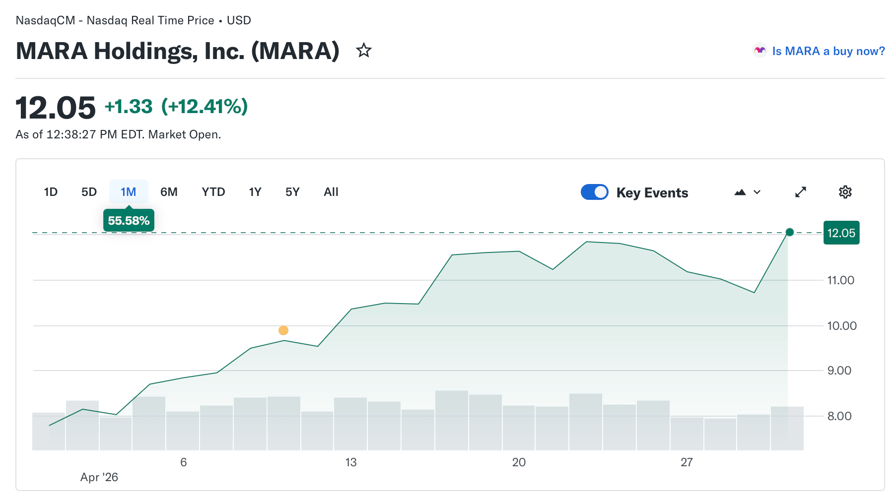
Task: Select the 5D time range
Action: click(x=89, y=192)
